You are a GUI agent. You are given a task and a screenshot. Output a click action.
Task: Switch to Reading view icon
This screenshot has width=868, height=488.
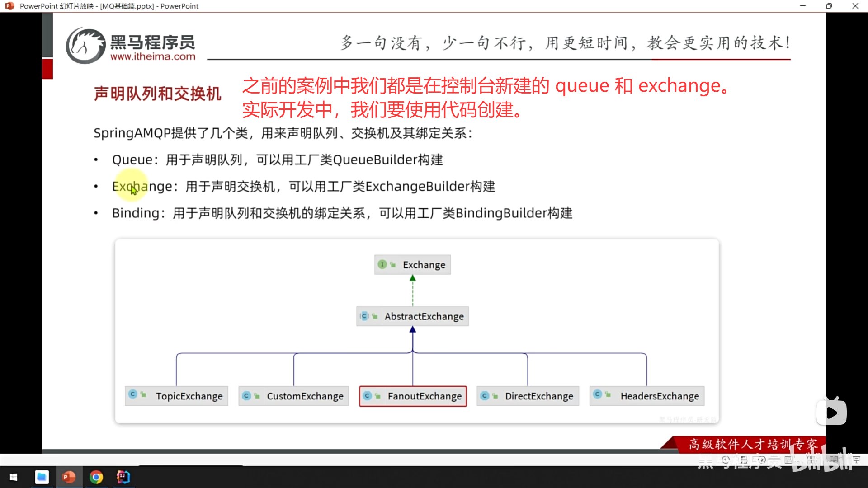(x=834, y=460)
